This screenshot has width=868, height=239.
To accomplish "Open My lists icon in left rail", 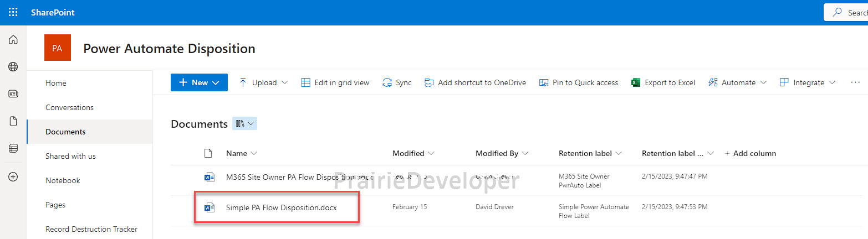I will coord(13,148).
